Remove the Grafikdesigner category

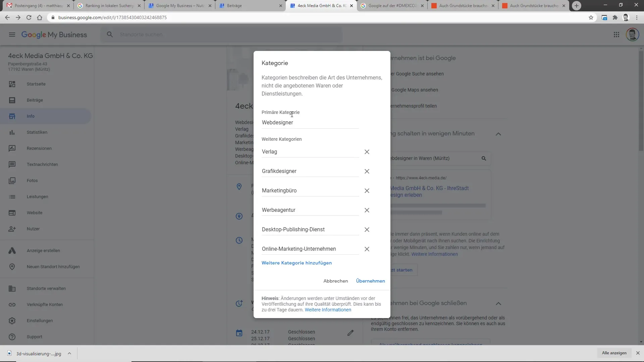(367, 171)
